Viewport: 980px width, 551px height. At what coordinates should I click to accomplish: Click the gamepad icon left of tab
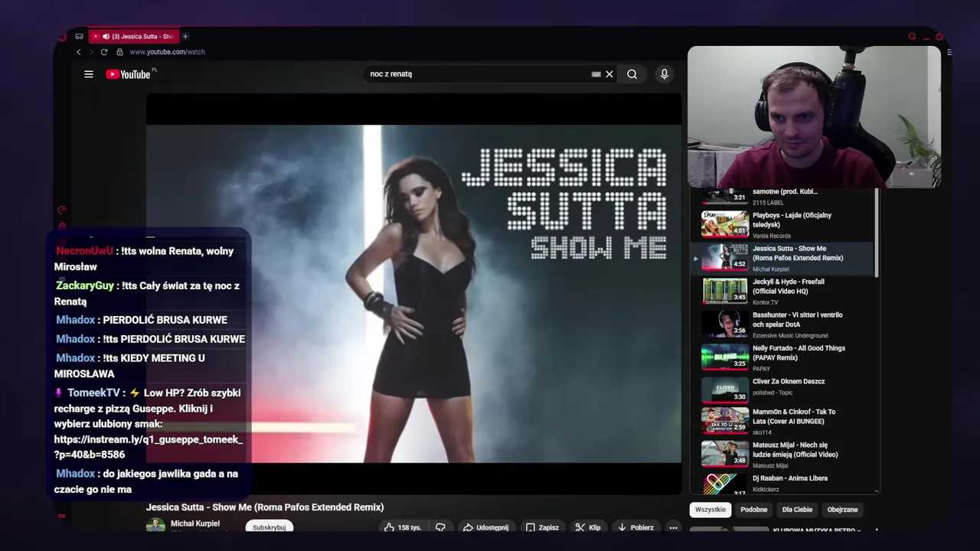point(79,36)
